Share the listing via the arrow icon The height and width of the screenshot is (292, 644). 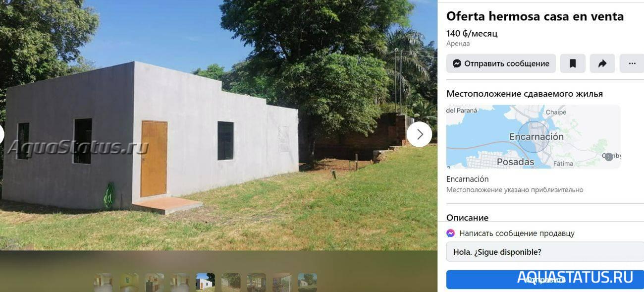602,63
